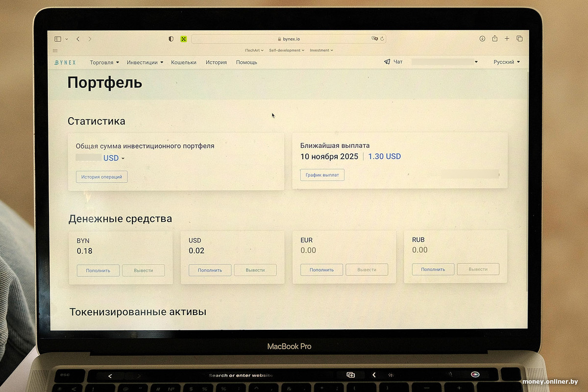Open График выплат
This screenshot has height=392, width=588.
[x=322, y=175]
